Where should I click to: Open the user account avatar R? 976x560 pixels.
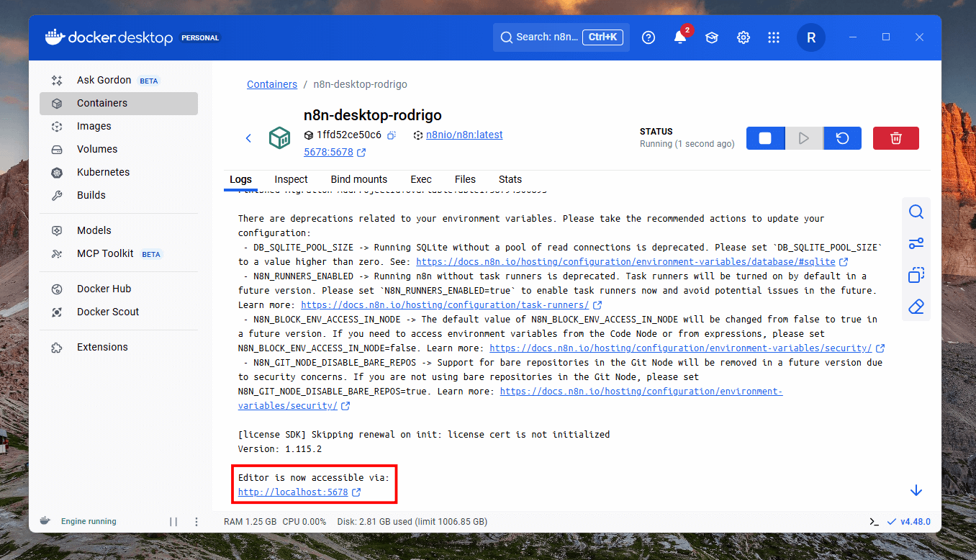[811, 37]
